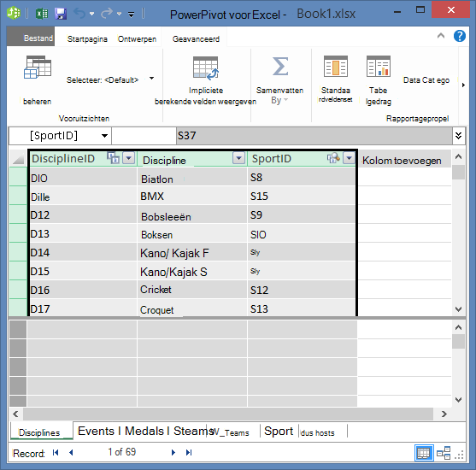Redo action arrow icon
The image size is (476, 470).
coord(107,14)
